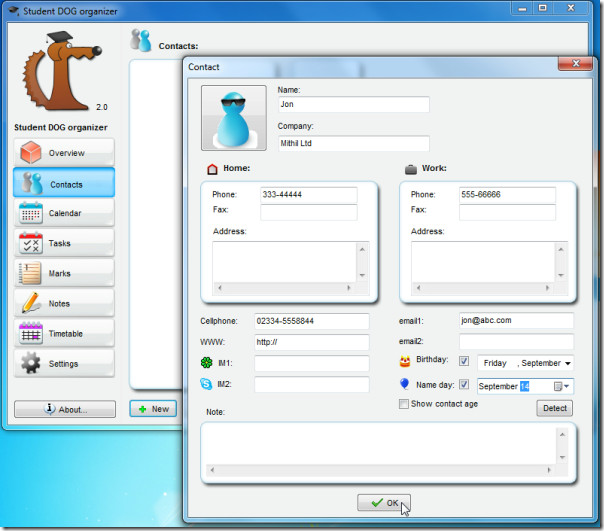Viewport: 604px width, 531px height.
Task: Click the IM2 input field
Action: click(x=312, y=385)
